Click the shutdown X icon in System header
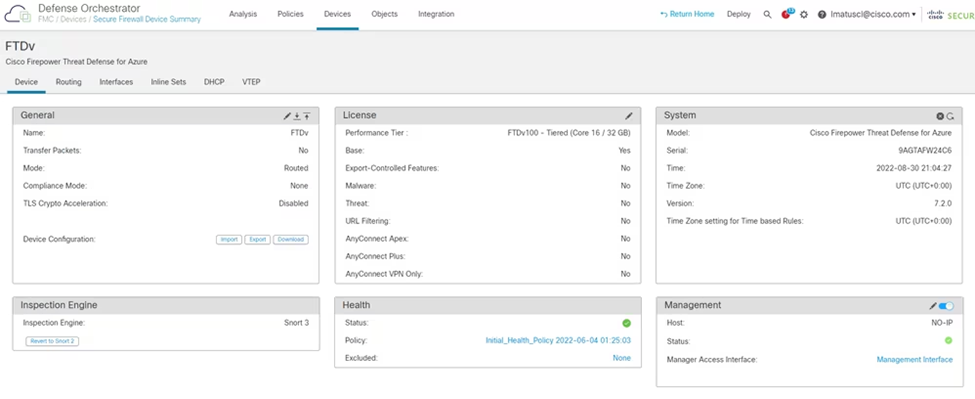 940,116
